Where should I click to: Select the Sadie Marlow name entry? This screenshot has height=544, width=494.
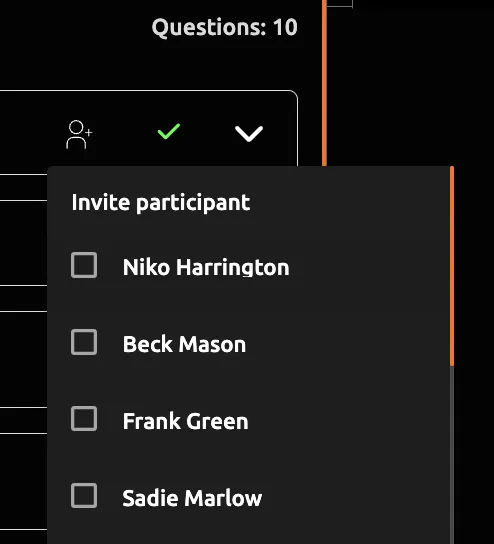(192, 498)
